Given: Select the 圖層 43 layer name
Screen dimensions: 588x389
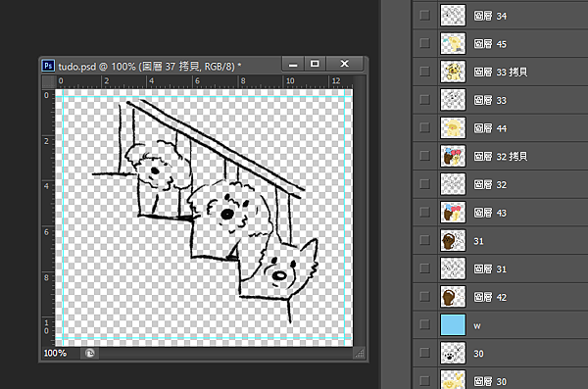Looking at the screenshot, I should click(x=490, y=213).
